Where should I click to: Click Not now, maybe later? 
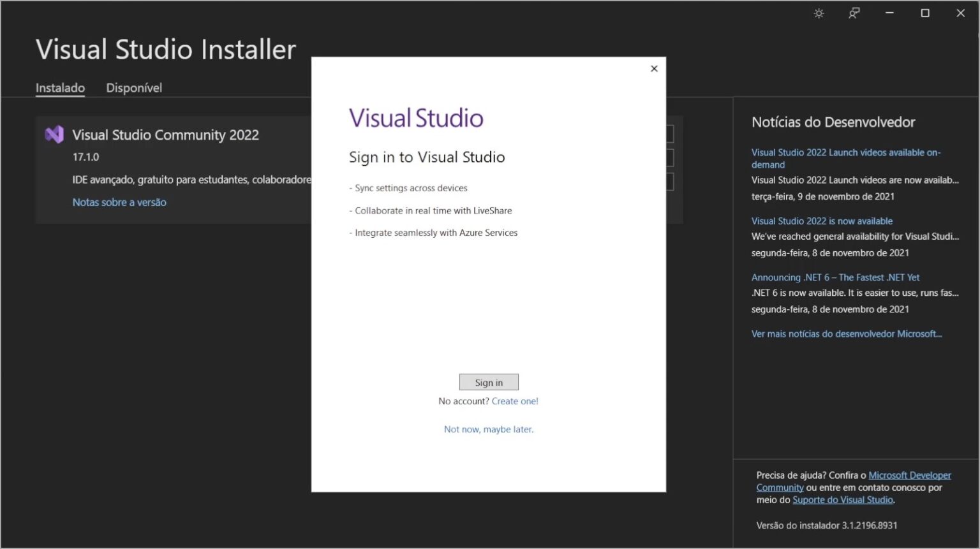click(489, 428)
